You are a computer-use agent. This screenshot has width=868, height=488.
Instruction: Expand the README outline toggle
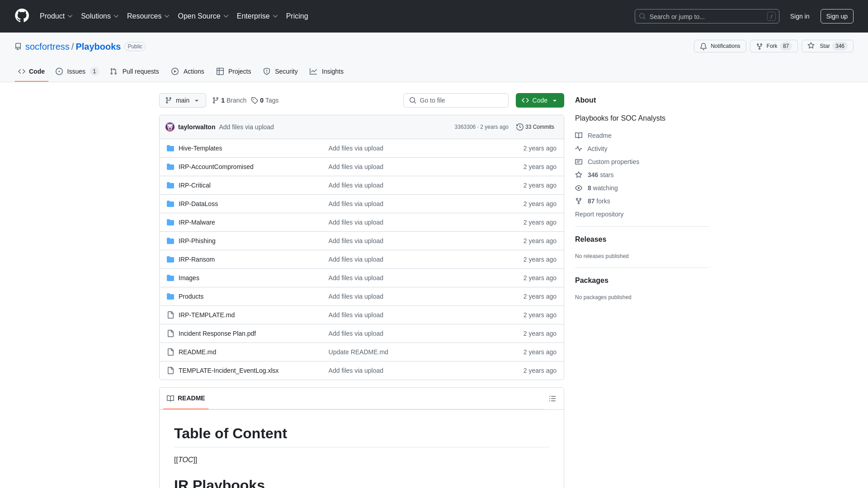(552, 399)
